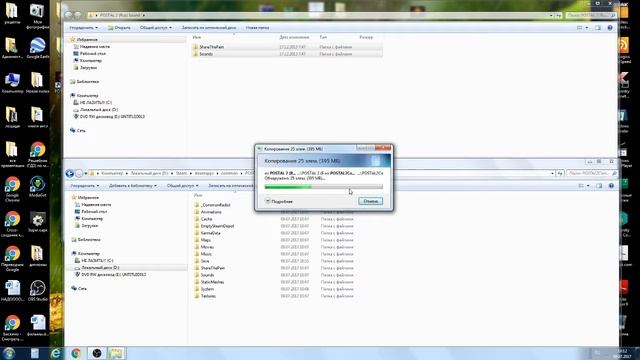Open Общий доступ menu in the upper window

156,28
